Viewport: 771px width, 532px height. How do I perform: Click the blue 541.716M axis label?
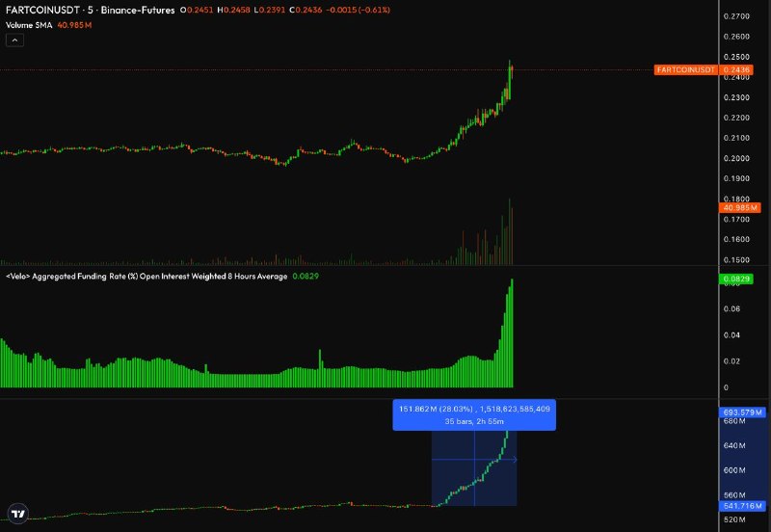pos(742,506)
